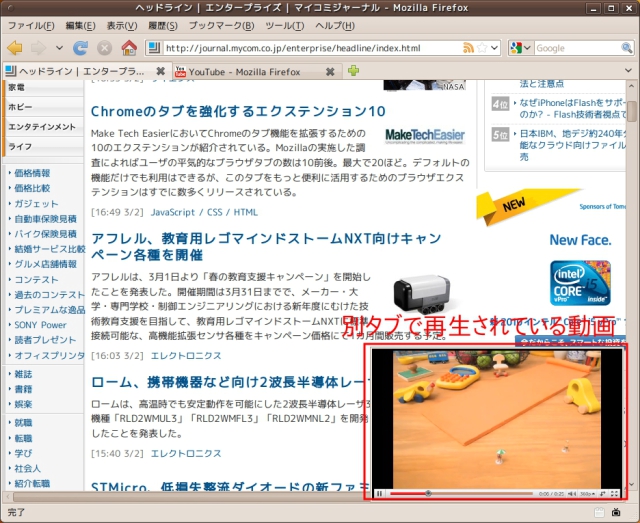The height and width of the screenshot is (523, 640).
Task: Open the ガジェット sidebar link
Action: point(36,204)
